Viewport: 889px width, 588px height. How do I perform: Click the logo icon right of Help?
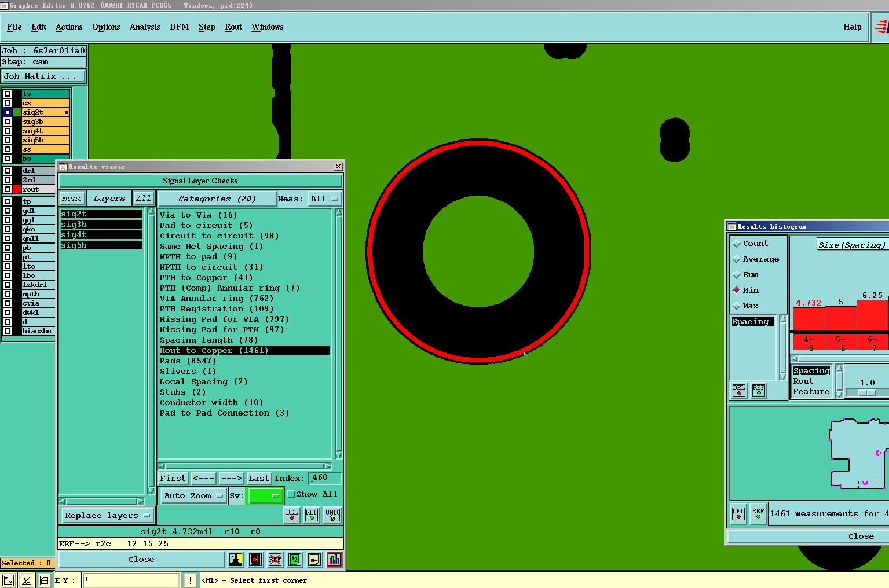point(881,27)
